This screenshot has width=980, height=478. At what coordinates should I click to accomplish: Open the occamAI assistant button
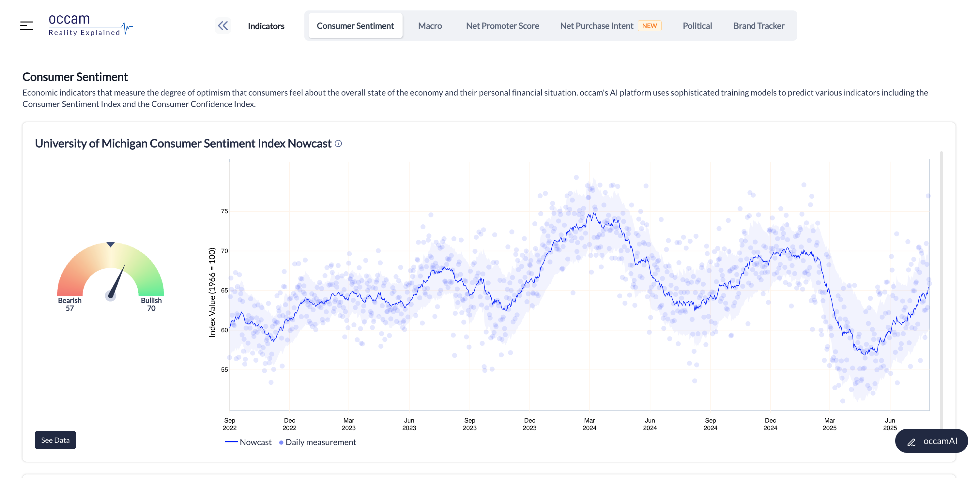click(x=931, y=441)
